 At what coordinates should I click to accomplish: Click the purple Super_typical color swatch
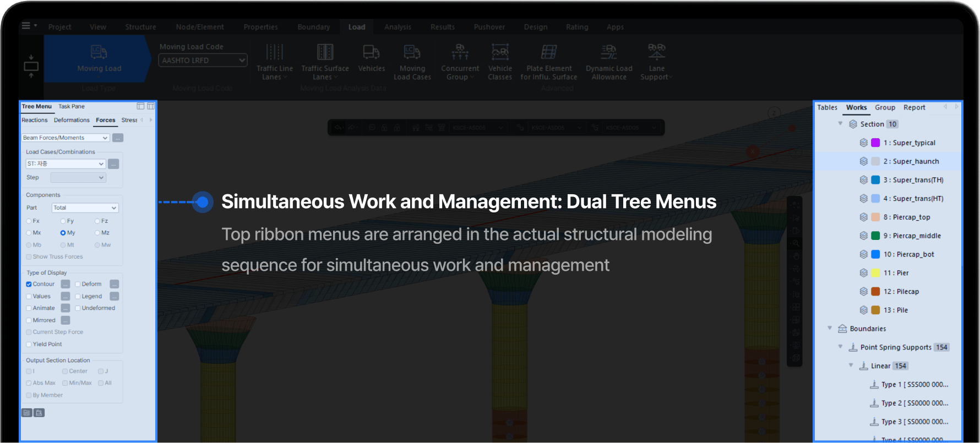[x=875, y=143]
